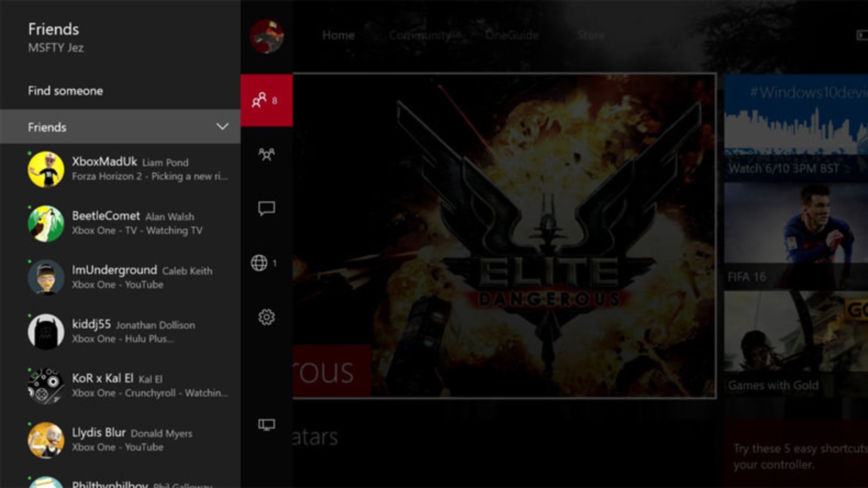The width and height of the screenshot is (868, 488).
Task: Select kiddj55 gamertag text
Action: [x=91, y=324]
